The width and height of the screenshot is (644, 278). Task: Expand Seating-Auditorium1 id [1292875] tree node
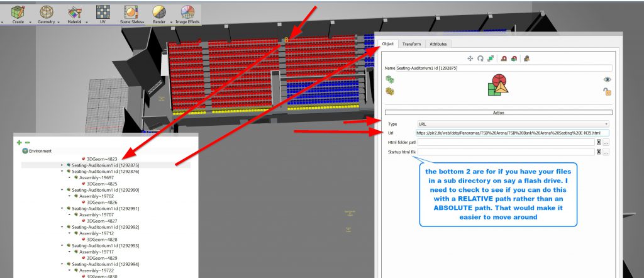tap(62, 165)
